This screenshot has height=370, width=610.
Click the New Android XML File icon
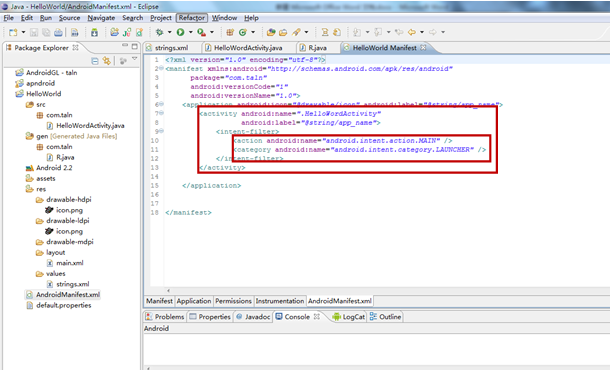[x=139, y=32]
